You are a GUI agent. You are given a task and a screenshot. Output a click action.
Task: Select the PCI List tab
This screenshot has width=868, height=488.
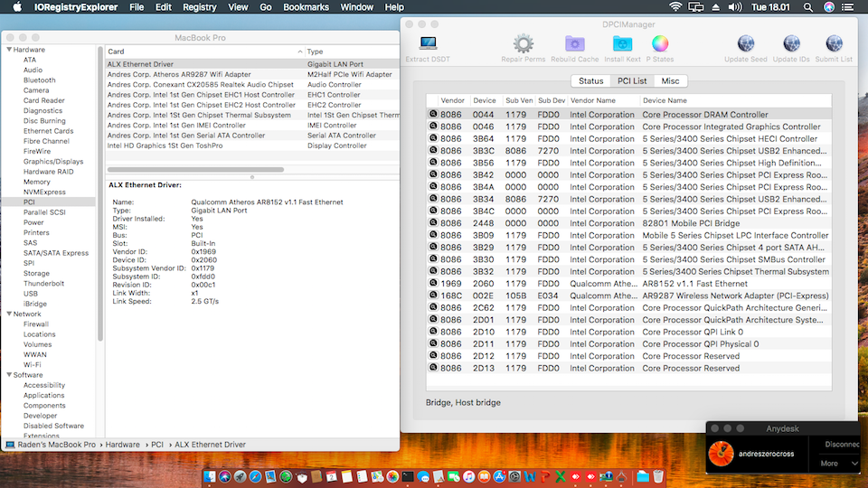[632, 80]
